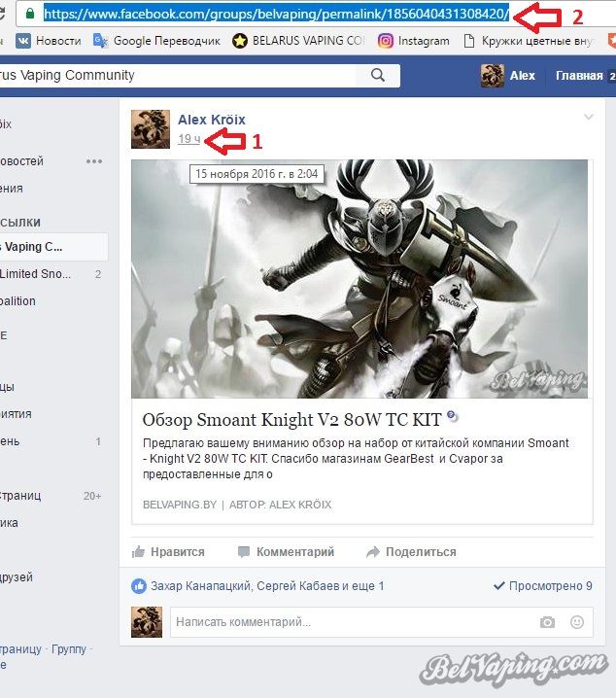Screen dimensions: 616x698
Task: Select the Facebook permalink URL field
Action: (276, 14)
